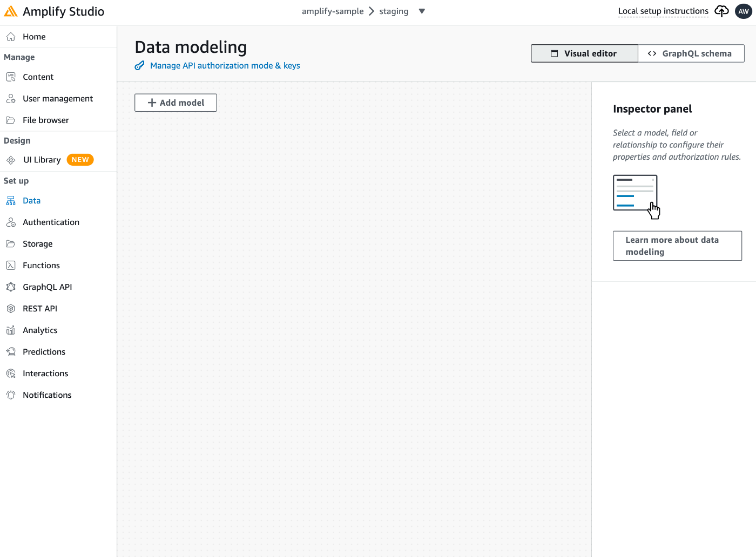Click the Interactions icon
Viewport: 756px width, 557px height.
pos(11,373)
